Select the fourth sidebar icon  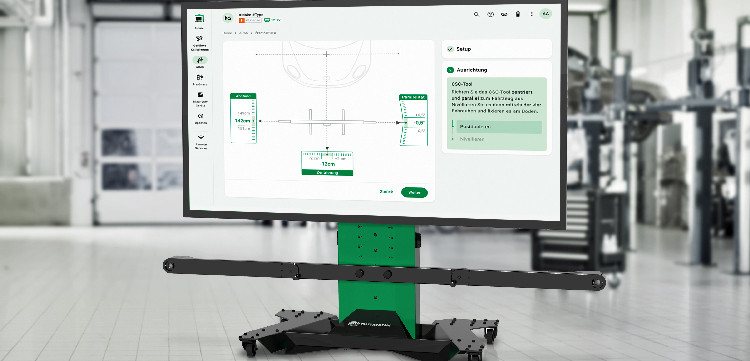pos(200,77)
